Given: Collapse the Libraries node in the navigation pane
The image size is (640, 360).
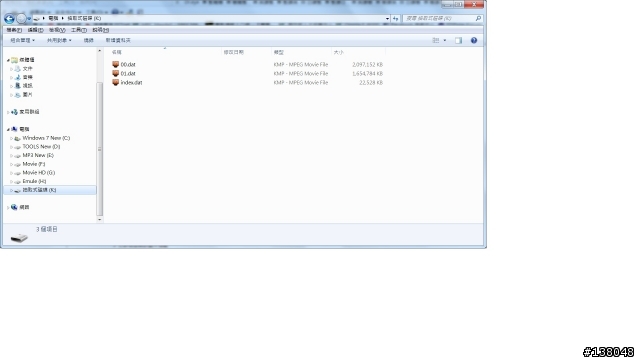Looking at the screenshot, I should (8, 60).
